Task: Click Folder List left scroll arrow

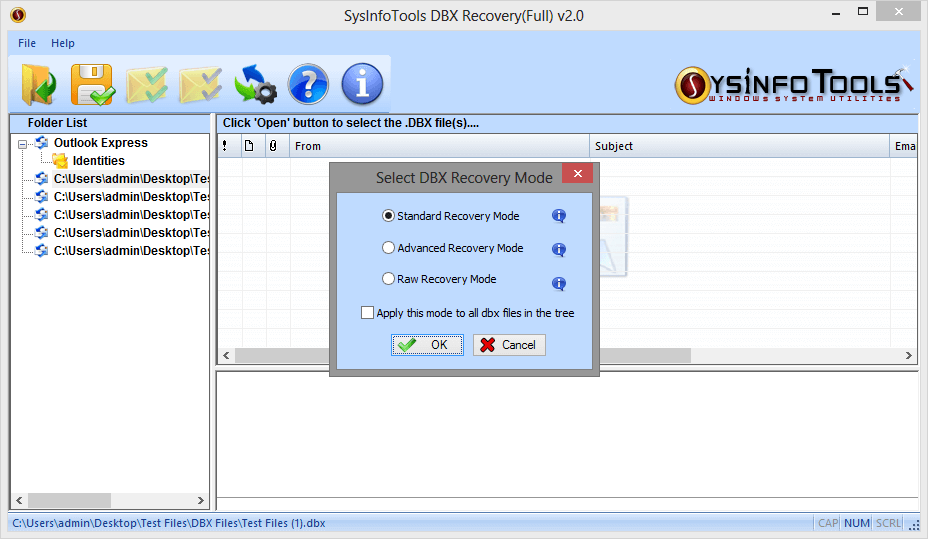Action: (x=19, y=501)
